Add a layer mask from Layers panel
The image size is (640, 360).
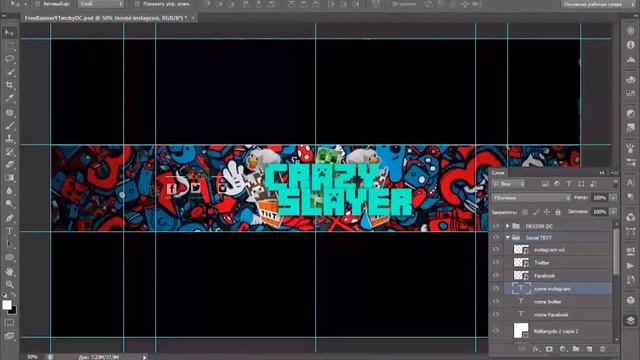point(549,349)
